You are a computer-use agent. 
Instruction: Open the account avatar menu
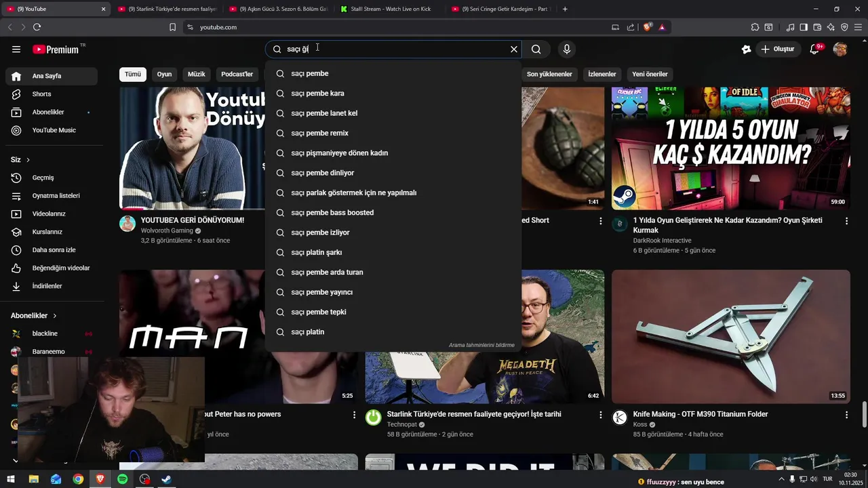pos(840,49)
